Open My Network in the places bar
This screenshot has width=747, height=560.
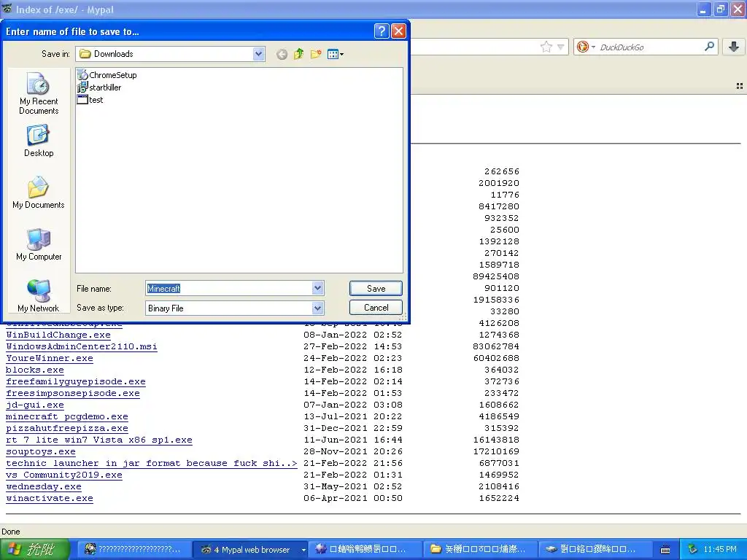click(x=39, y=296)
